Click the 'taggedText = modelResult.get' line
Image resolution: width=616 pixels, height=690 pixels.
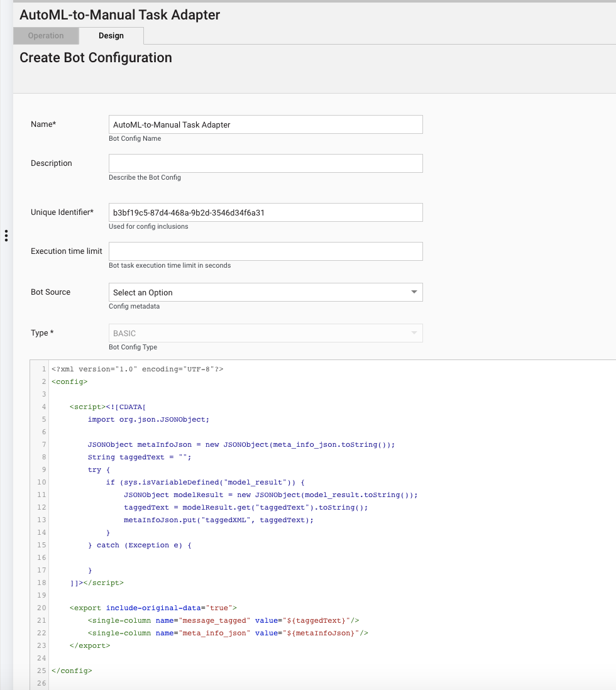coord(246,507)
